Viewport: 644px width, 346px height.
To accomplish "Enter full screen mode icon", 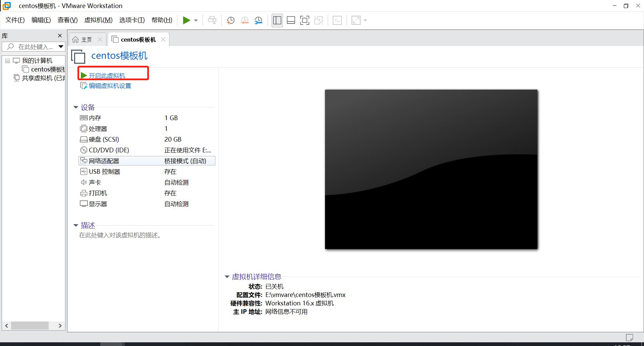I will coord(305,20).
